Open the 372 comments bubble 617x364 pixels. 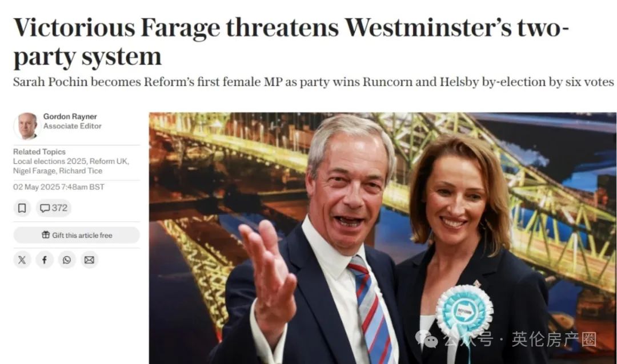point(54,208)
